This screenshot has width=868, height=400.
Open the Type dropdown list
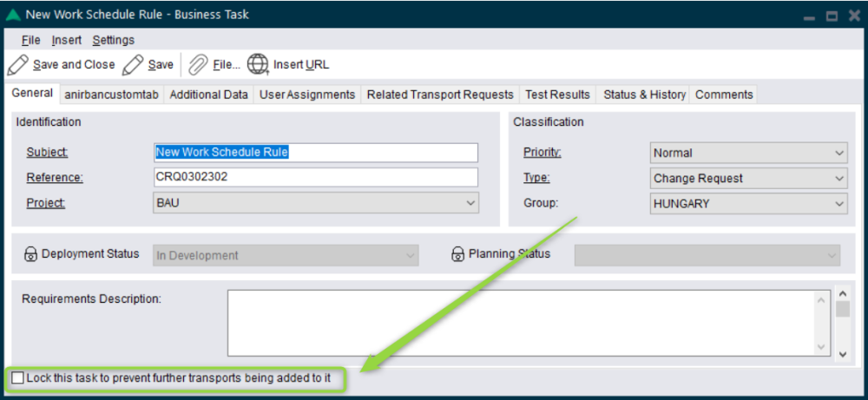pyautogui.click(x=838, y=178)
